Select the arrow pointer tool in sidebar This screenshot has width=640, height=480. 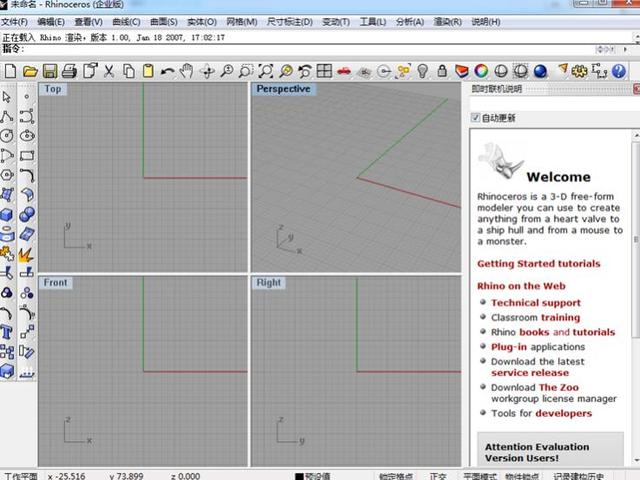point(7,97)
